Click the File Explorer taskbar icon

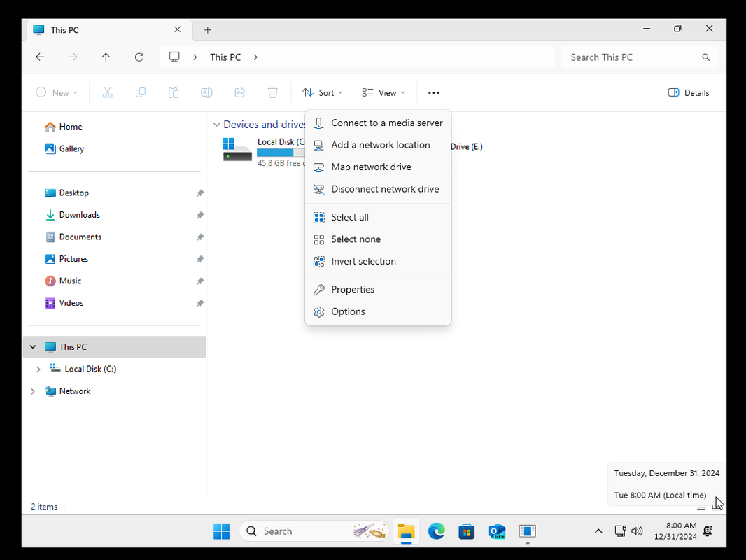pos(407,531)
